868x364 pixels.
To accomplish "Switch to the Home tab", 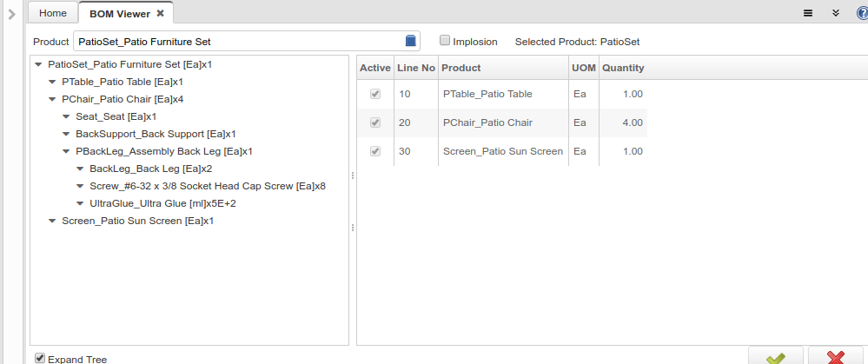I will tap(52, 13).
